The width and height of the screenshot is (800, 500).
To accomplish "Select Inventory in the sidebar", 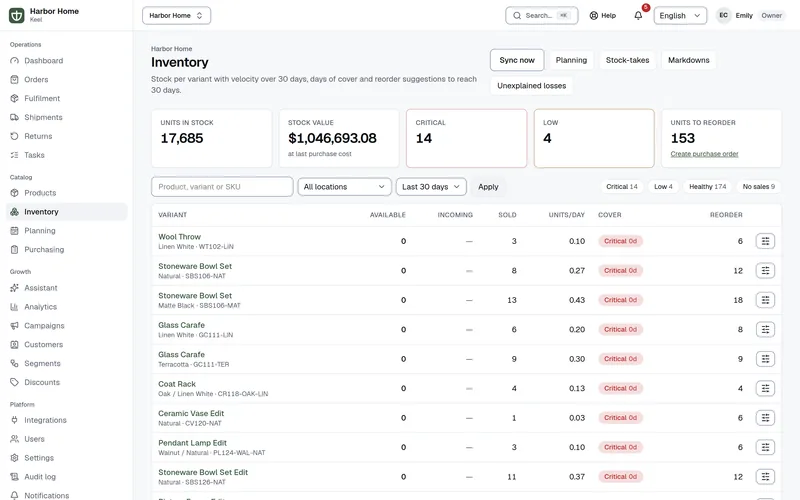I will coord(66,212).
